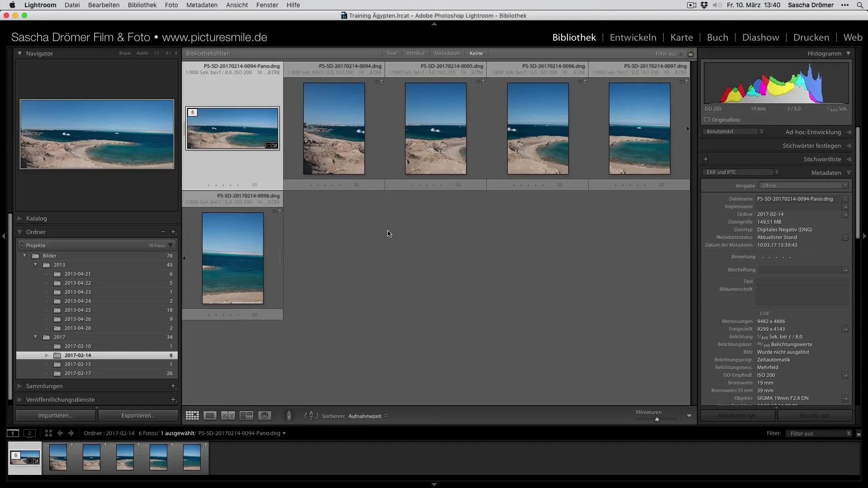This screenshot has width=868, height=488.
Task: Open the Foto menu
Action: [x=171, y=5]
